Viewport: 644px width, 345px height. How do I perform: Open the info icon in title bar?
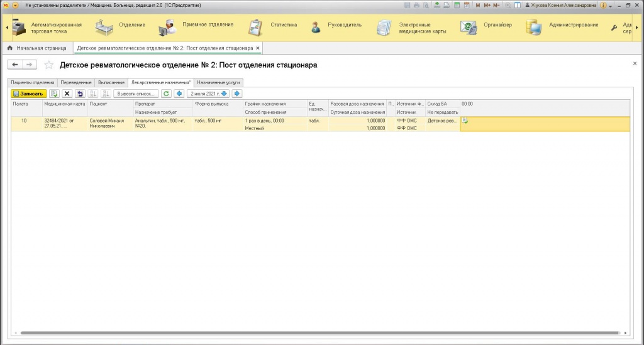point(603,5)
